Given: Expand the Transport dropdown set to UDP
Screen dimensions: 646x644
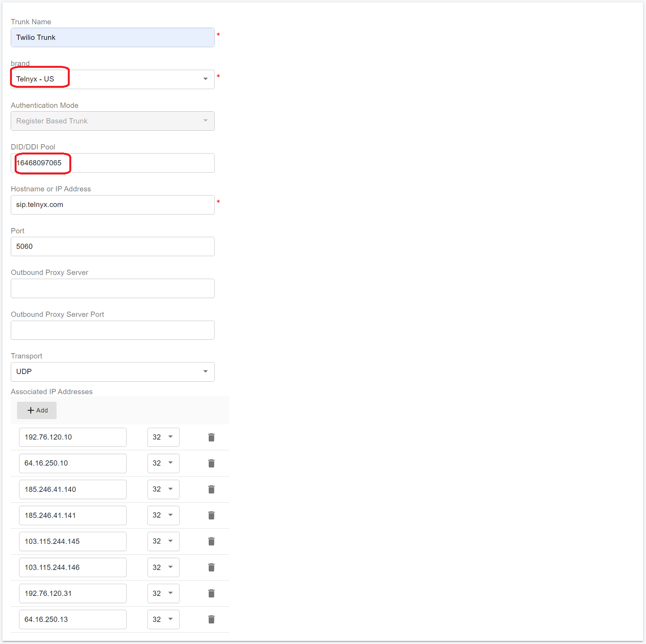Looking at the screenshot, I should [x=112, y=372].
